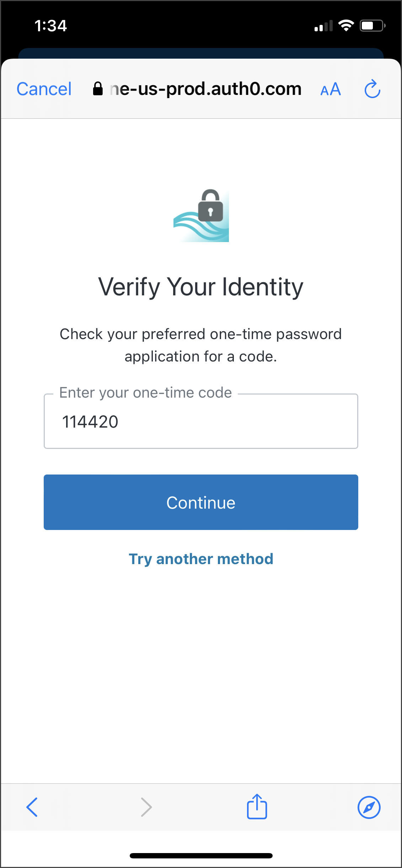Tap the Wi-Fi status icon
Screen dimensions: 402x868
tap(346, 26)
